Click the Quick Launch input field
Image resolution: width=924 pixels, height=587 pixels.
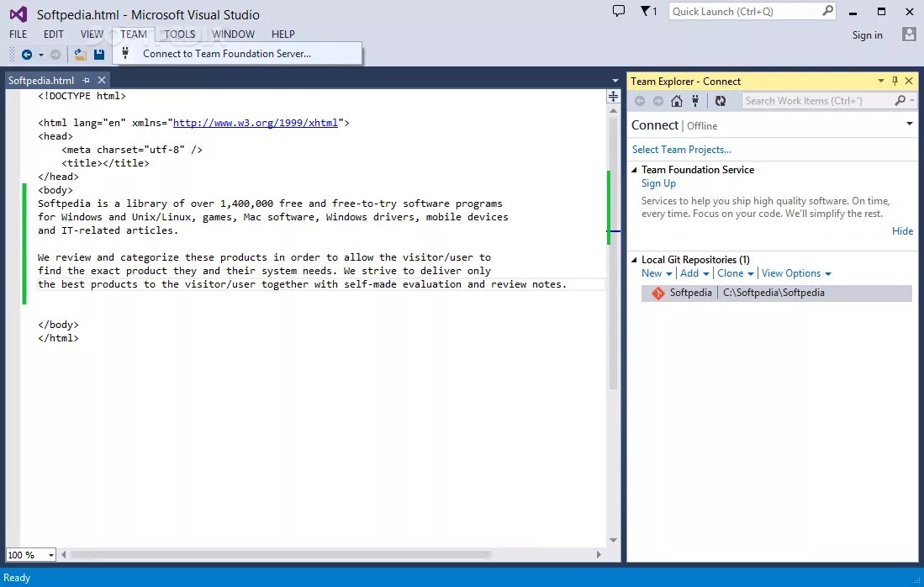click(745, 11)
